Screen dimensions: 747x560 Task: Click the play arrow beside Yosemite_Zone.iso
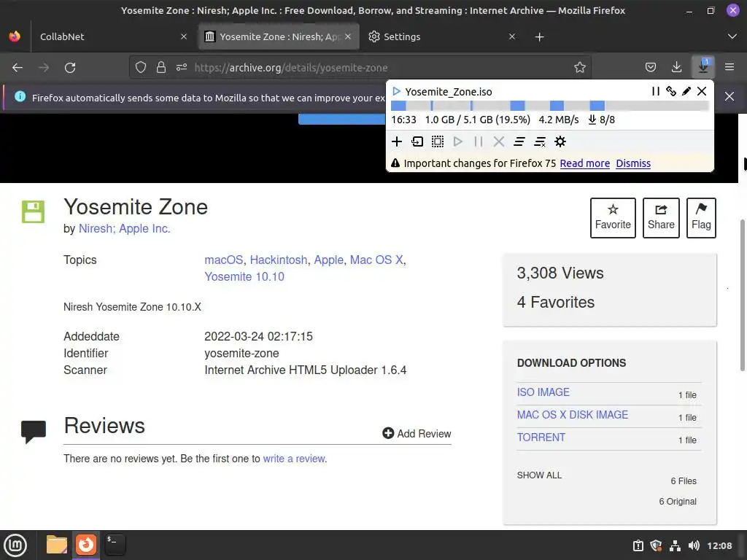click(x=396, y=91)
